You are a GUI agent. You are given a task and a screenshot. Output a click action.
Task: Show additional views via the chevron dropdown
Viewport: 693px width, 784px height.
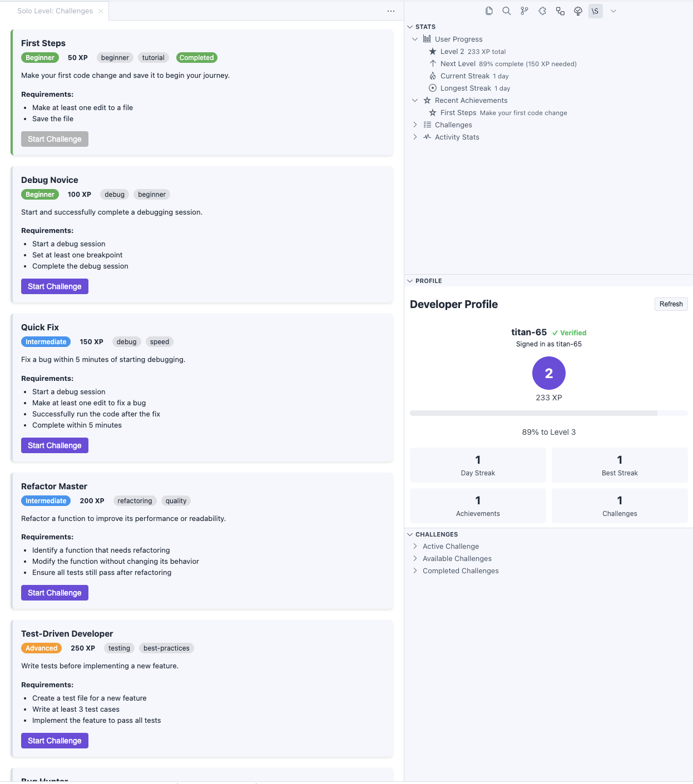click(x=613, y=11)
